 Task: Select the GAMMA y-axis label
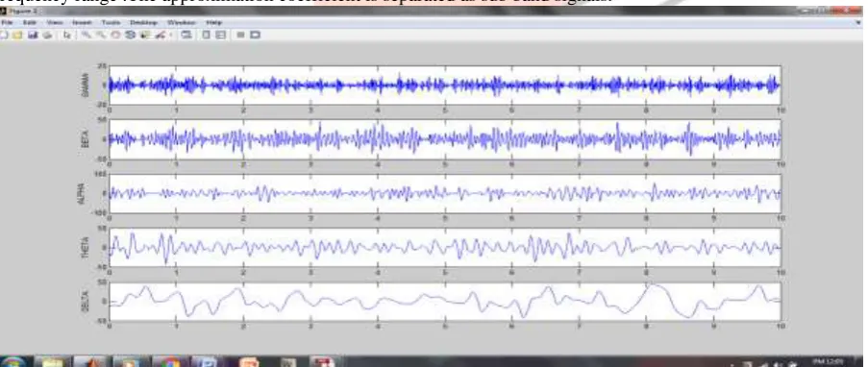[x=86, y=85]
